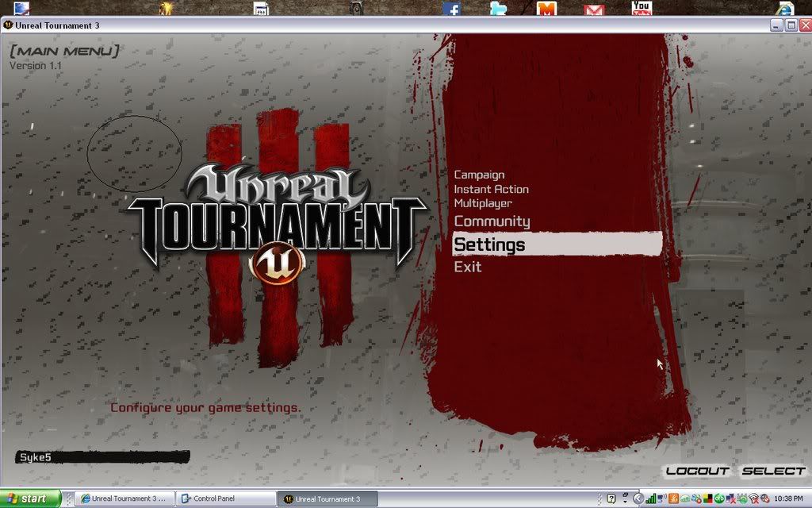This screenshot has height=508, width=812.
Task: Open the YouTube desktop shortcut
Action: pyautogui.click(x=642, y=8)
